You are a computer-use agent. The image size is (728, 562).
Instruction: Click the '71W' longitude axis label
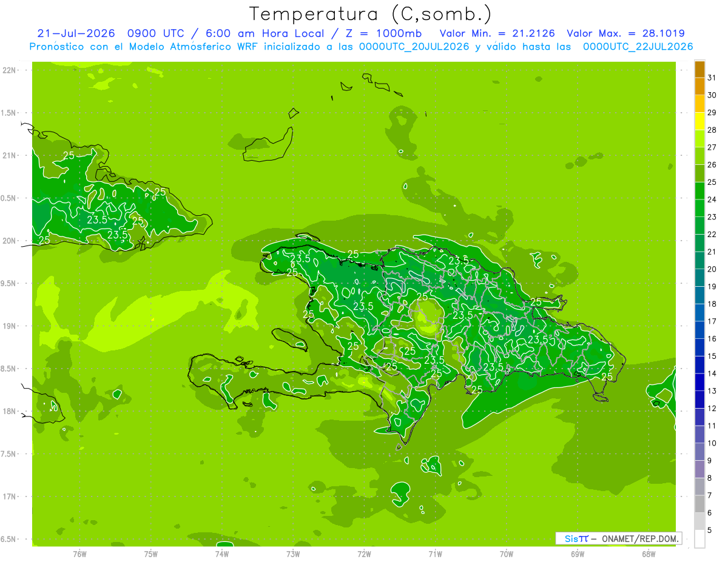point(435,554)
